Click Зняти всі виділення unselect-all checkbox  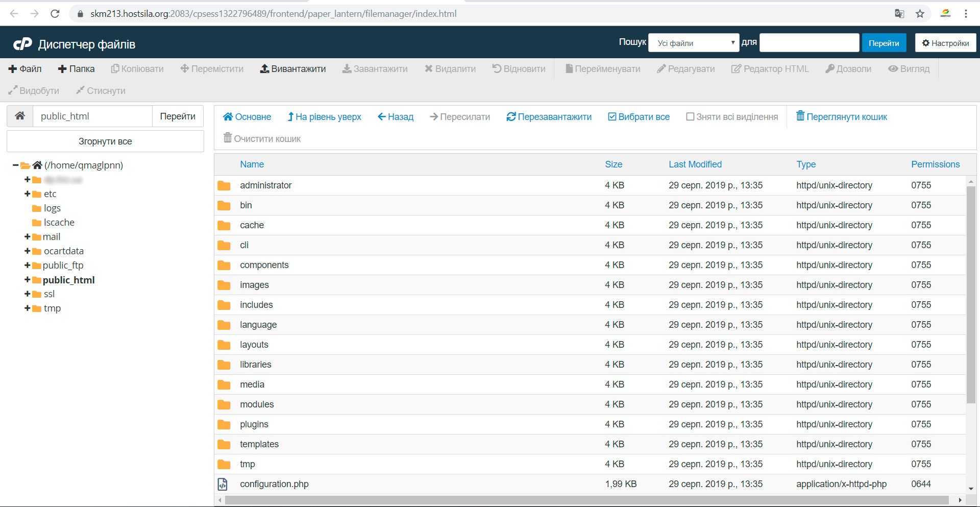(690, 117)
